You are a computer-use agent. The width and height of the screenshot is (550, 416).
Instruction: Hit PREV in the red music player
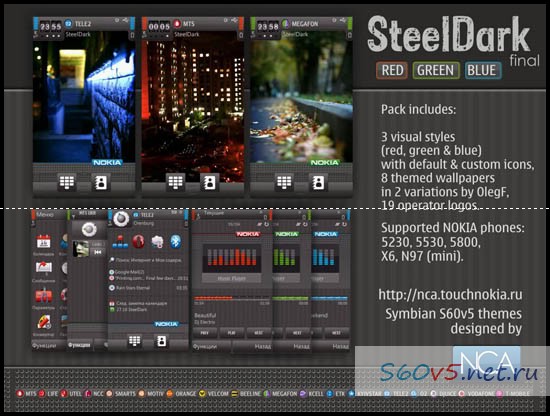(204, 333)
